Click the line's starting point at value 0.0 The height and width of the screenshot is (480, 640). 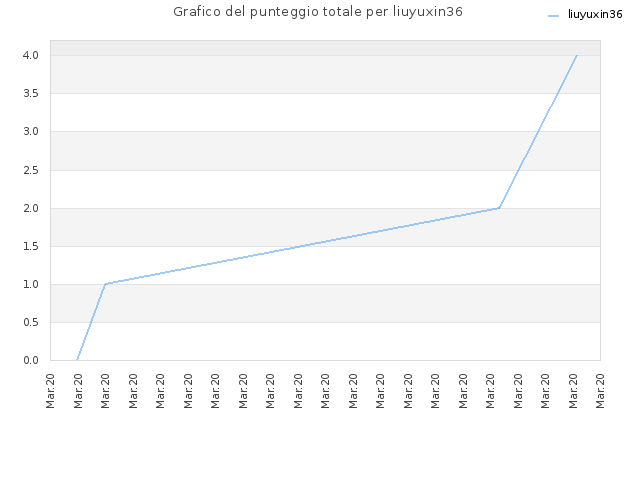pyautogui.click(x=77, y=360)
